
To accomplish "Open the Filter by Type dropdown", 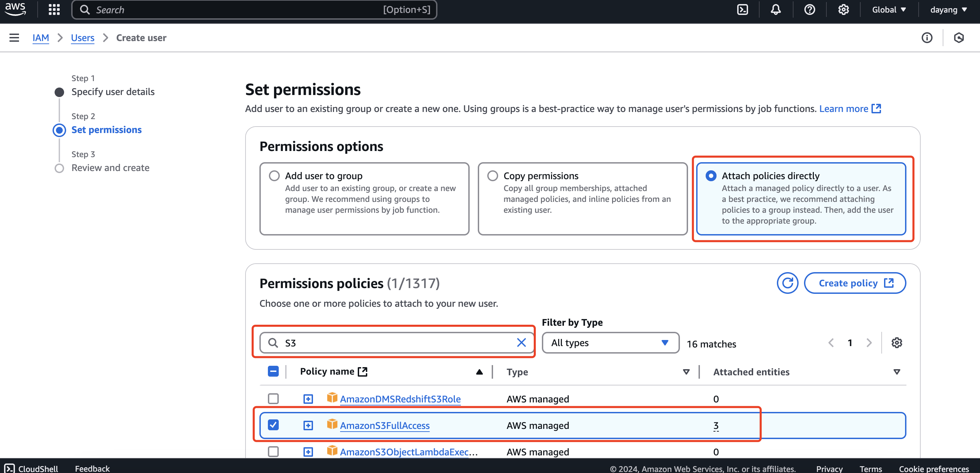I will (610, 342).
